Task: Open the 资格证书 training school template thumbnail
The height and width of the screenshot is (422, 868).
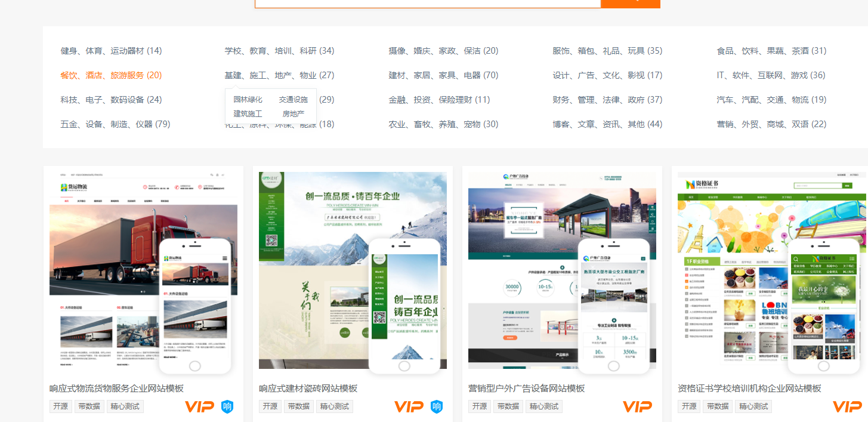Action: coord(771,270)
